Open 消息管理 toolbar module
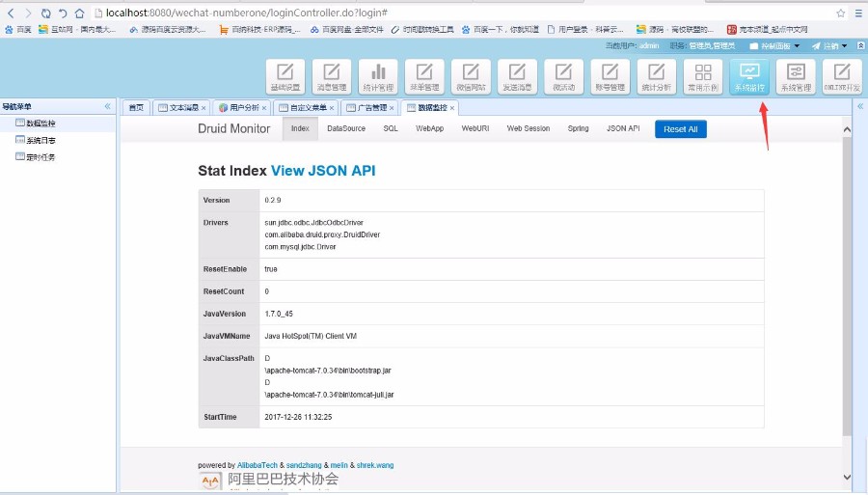 click(332, 76)
